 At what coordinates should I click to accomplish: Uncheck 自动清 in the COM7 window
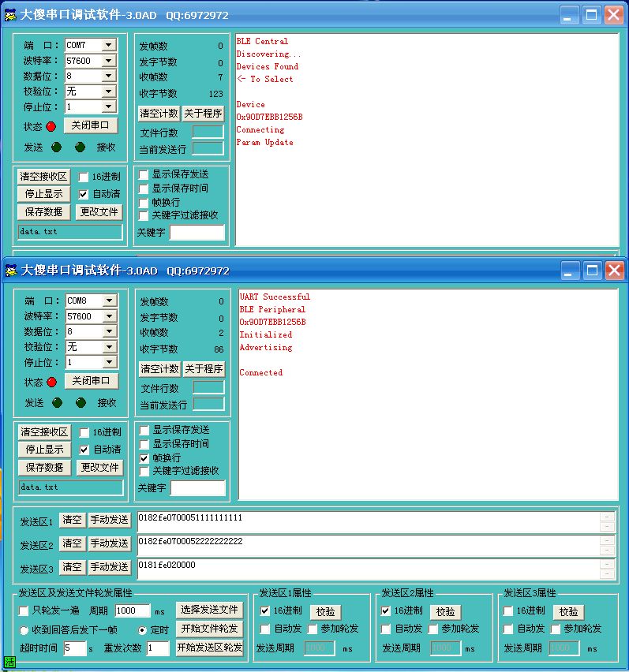[84, 194]
